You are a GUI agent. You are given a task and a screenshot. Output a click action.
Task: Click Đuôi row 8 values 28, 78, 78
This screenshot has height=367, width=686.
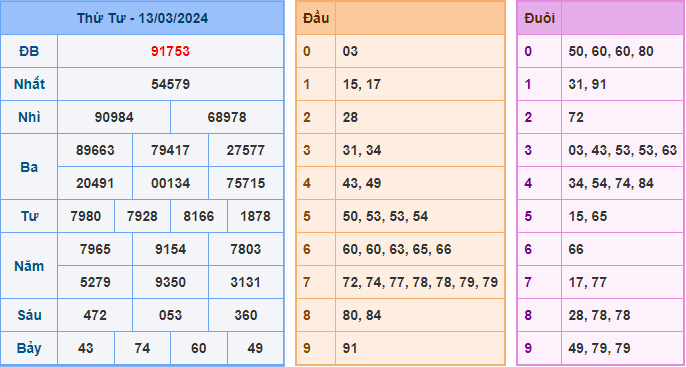click(x=599, y=315)
